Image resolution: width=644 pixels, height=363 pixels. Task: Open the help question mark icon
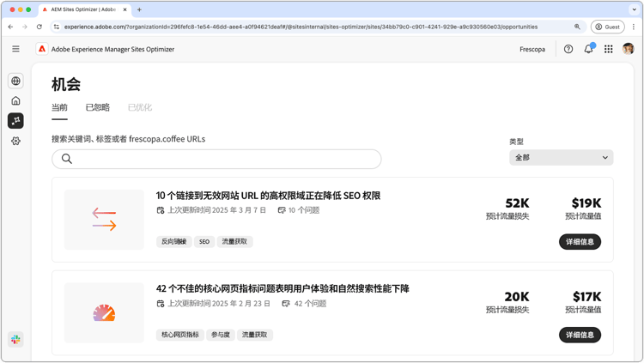(568, 49)
